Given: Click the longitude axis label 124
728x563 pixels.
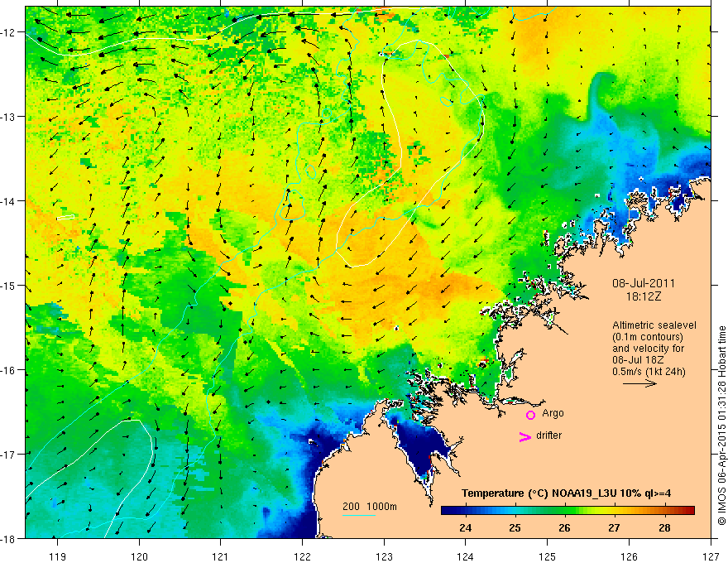Looking at the screenshot, I should click(466, 556).
